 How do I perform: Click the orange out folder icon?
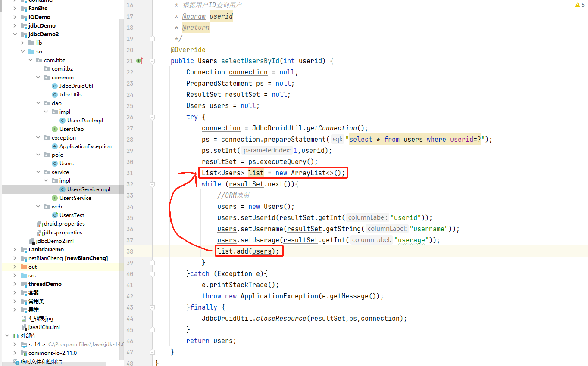tap(24, 267)
